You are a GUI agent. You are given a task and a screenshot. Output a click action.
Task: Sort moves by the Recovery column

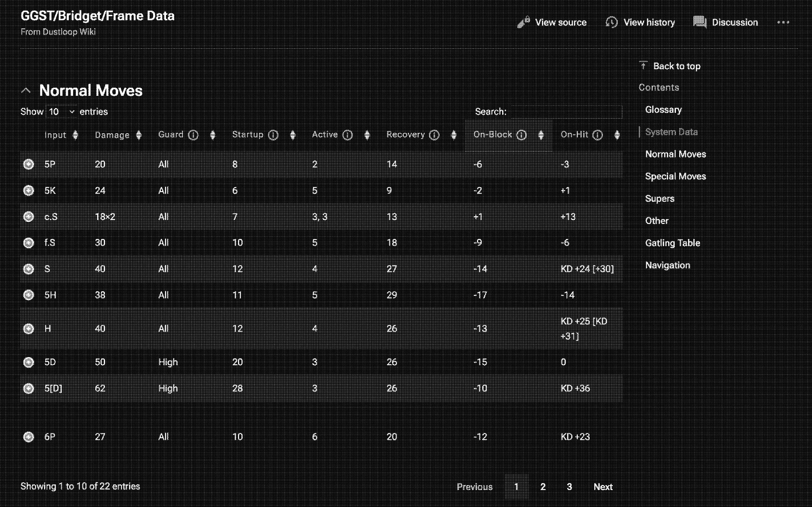(454, 135)
